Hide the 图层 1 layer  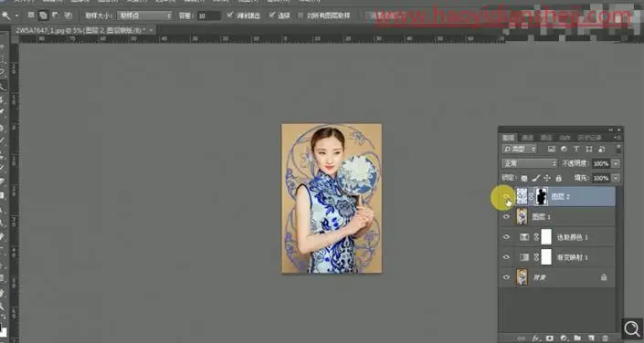(506, 216)
